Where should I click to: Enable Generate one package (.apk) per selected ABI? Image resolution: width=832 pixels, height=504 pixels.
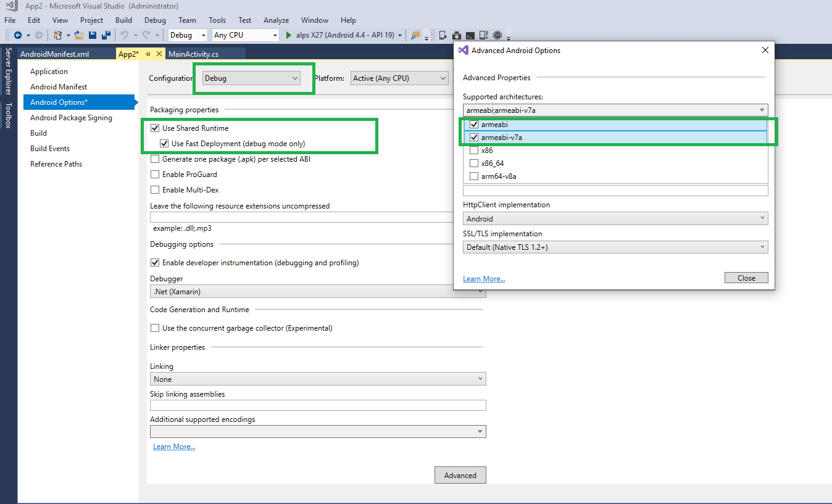[x=155, y=159]
